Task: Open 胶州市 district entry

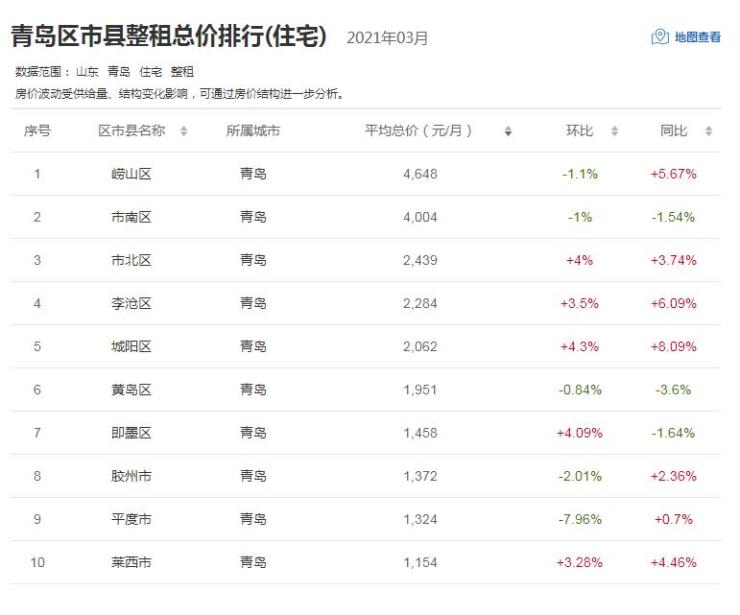Action: [131, 476]
